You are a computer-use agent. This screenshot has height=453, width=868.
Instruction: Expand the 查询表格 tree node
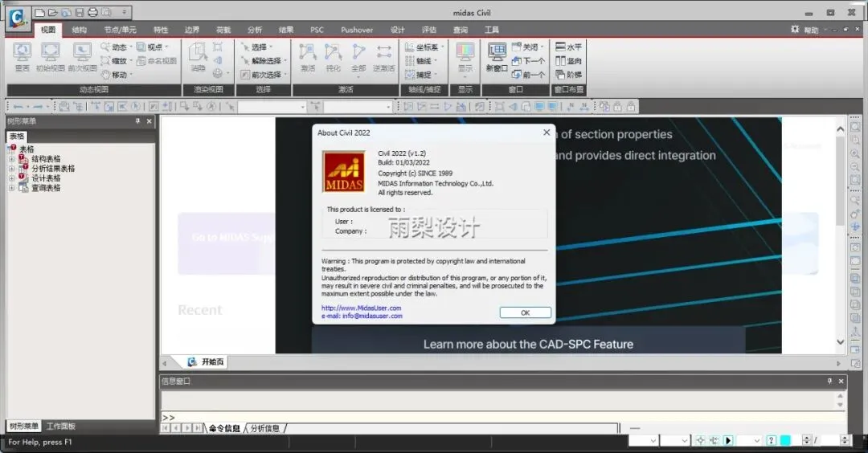coord(11,188)
